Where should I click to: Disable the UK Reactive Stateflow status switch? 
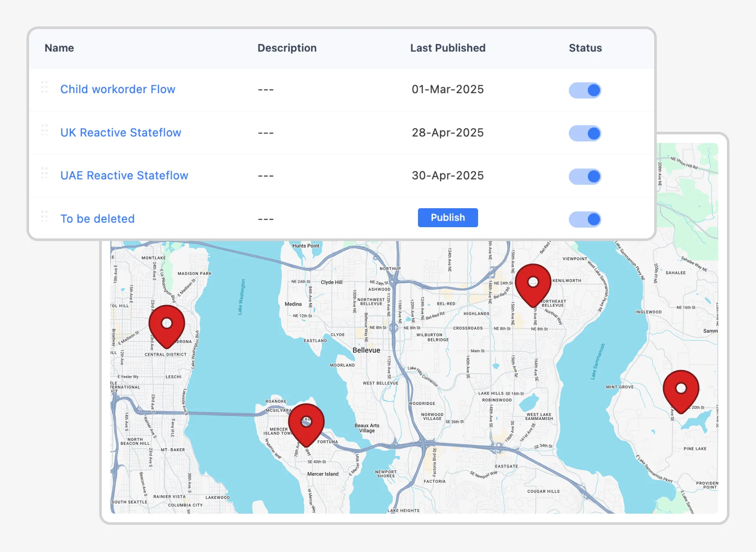(585, 134)
